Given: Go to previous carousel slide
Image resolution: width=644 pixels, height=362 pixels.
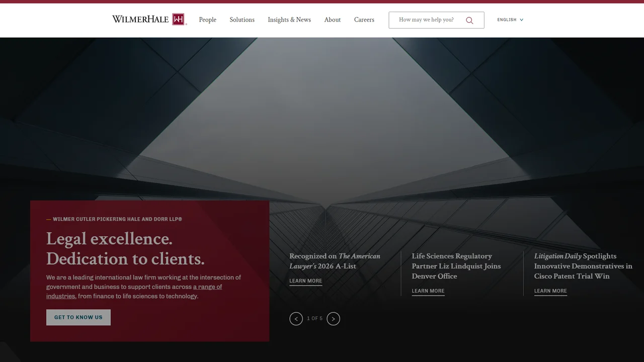Looking at the screenshot, I should coord(296,319).
